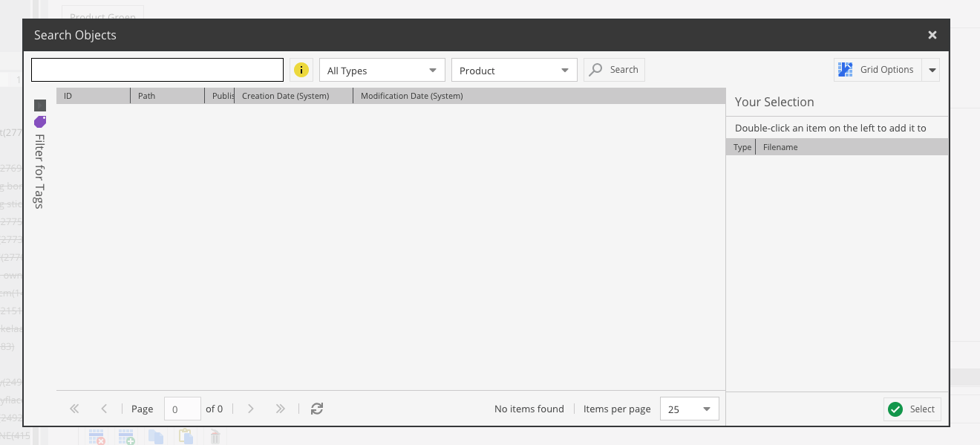980x445 pixels.
Task: Click the clipboard paste icon behind the dialog
Action: 186,436
